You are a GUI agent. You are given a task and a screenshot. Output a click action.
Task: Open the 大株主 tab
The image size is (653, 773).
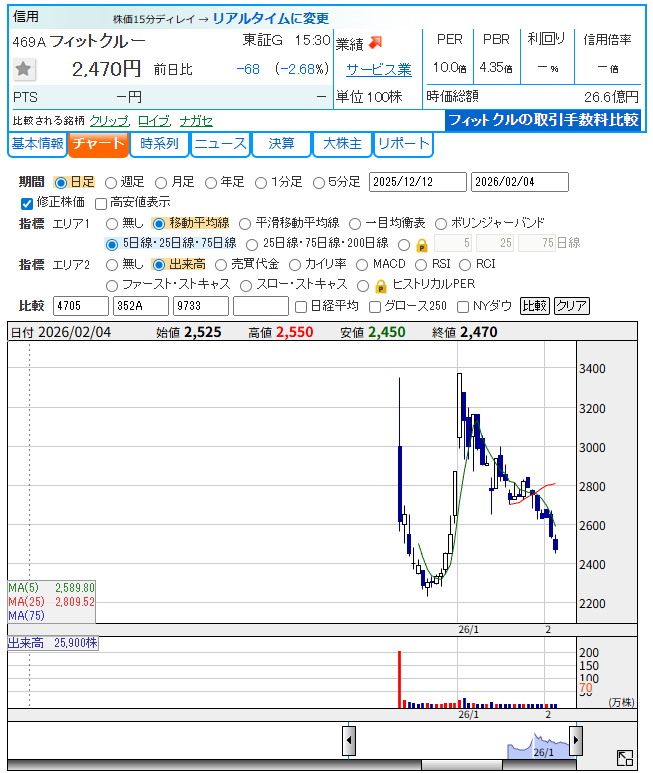point(342,144)
